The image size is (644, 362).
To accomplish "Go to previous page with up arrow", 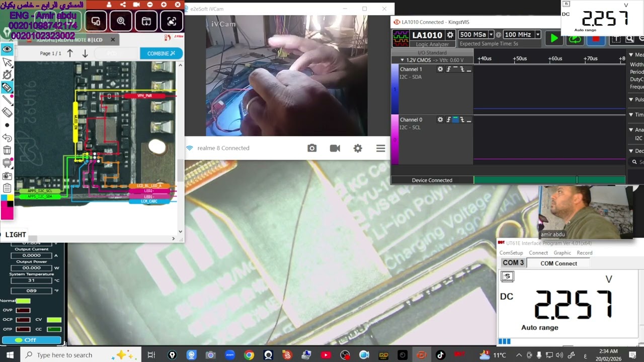I will (x=70, y=53).
